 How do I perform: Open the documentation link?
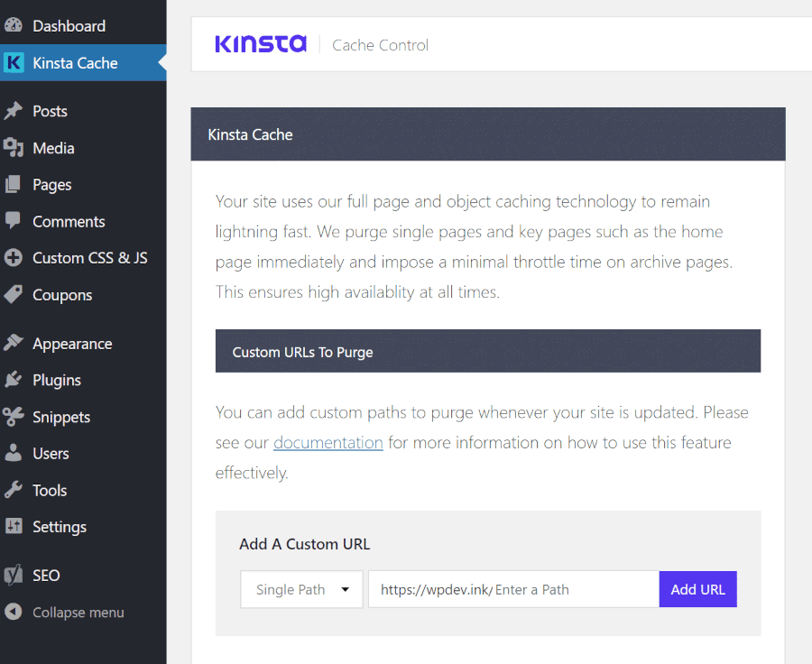point(328,442)
